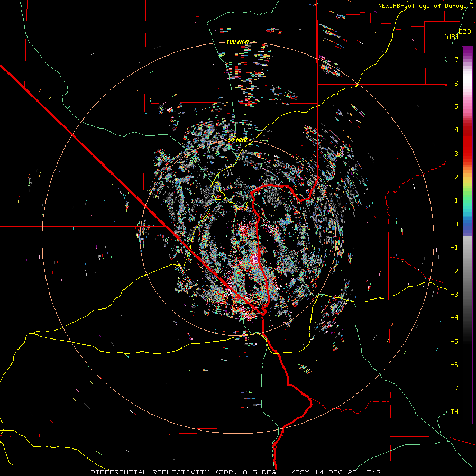Click the -4 scale label

click(x=454, y=317)
